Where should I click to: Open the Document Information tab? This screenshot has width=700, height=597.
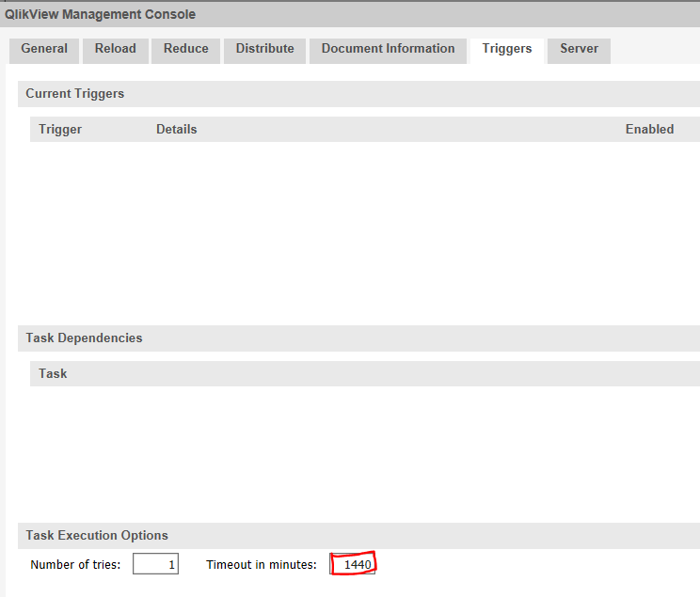388,51
